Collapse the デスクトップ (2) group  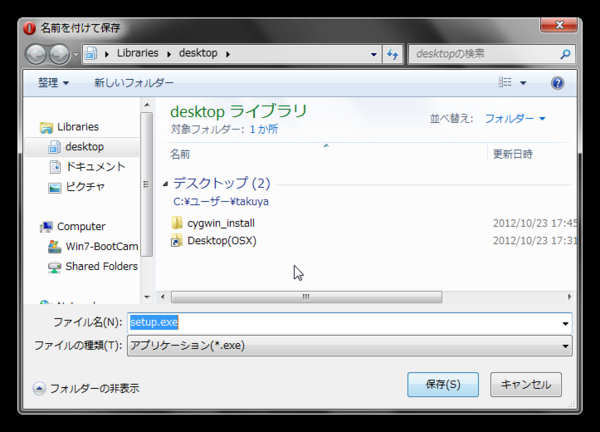pos(165,184)
